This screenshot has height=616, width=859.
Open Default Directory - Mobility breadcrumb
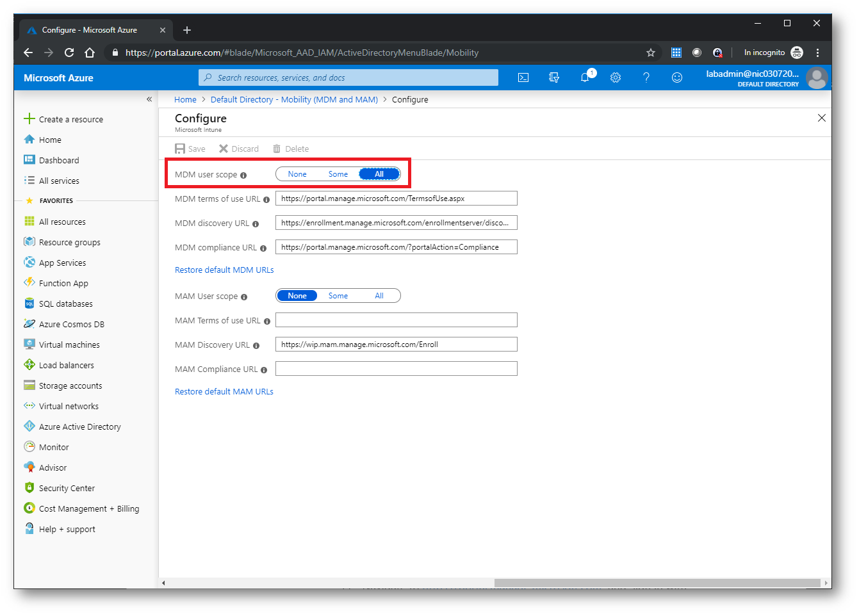(x=294, y=100)
